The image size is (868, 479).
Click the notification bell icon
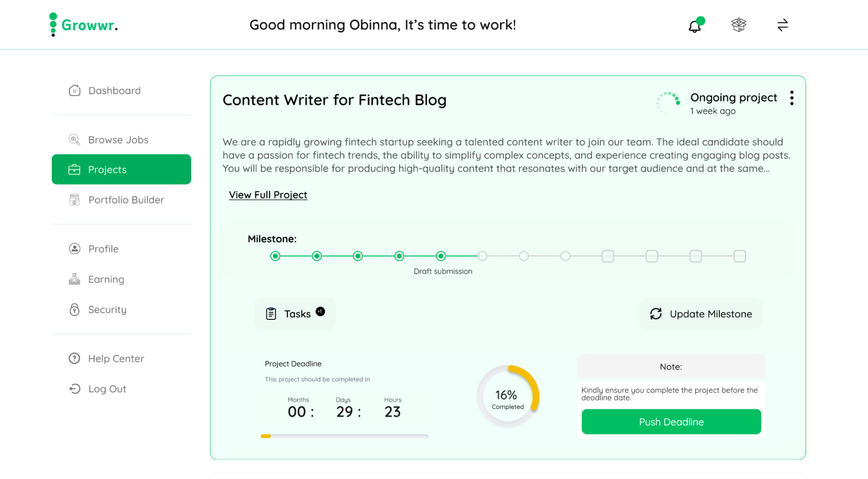[694, 26]
